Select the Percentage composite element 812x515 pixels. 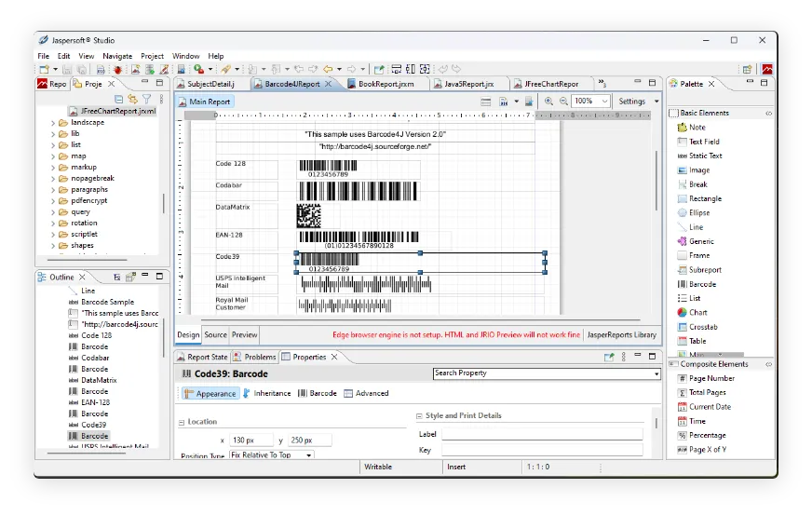click(702, 436)
